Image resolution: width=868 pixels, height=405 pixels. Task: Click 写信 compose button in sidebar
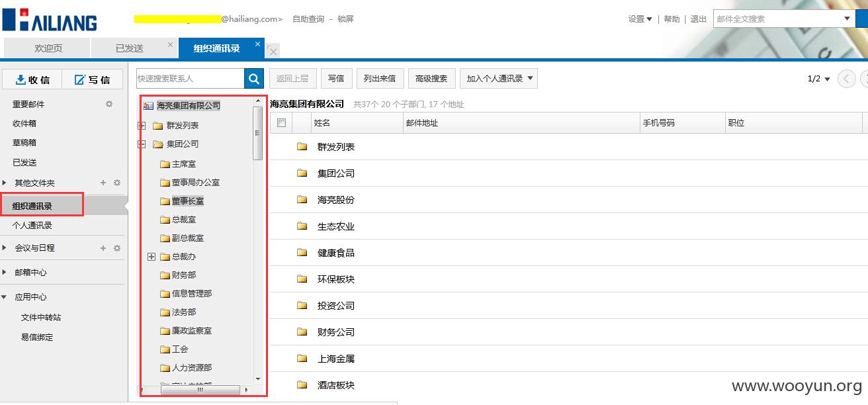point(93,79)
